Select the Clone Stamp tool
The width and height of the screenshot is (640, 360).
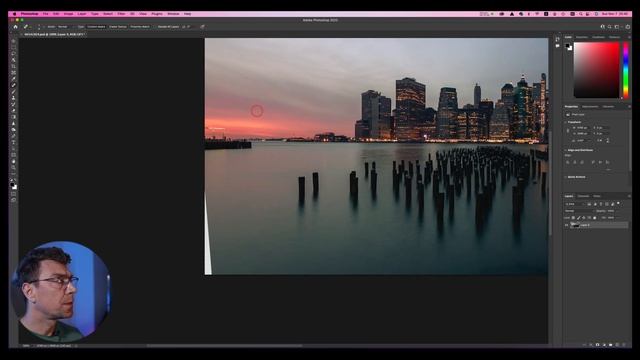[x=13, y=98]
